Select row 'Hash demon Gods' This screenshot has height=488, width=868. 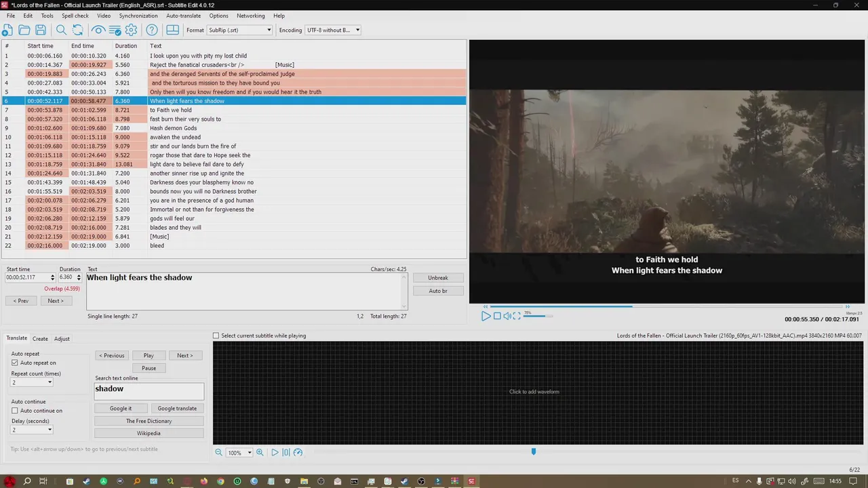(x=234, y=128)
